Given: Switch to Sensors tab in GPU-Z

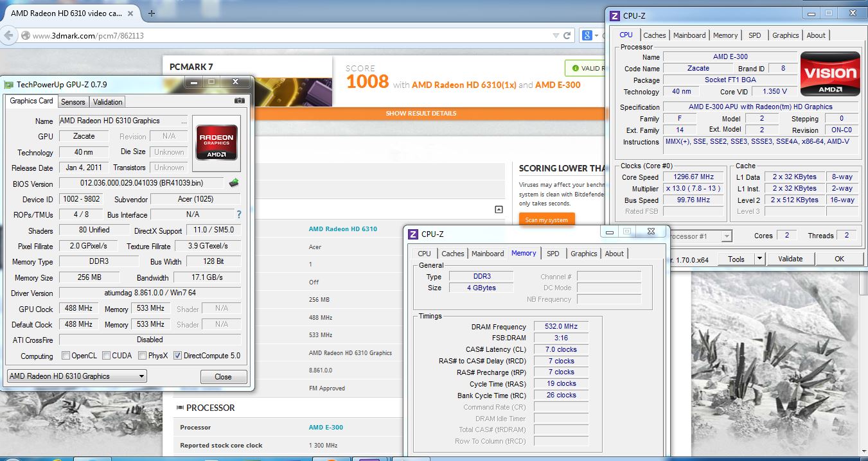Looking at the screenshot, I should tap(73, 102).
